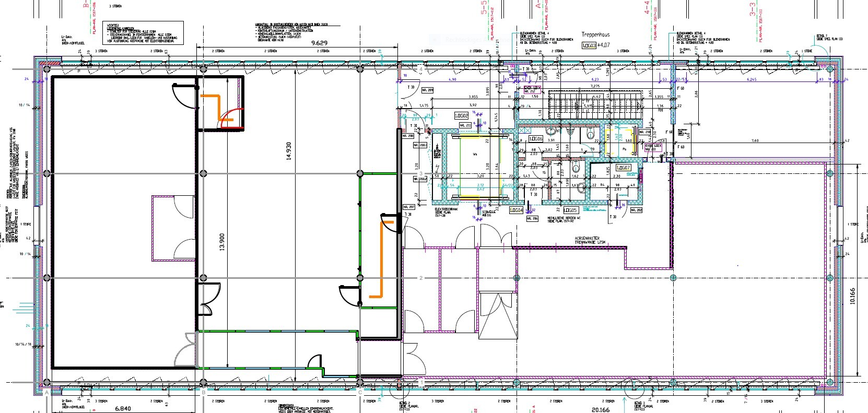
Task: Click grid axis marker C
Action: coord(359,392)
